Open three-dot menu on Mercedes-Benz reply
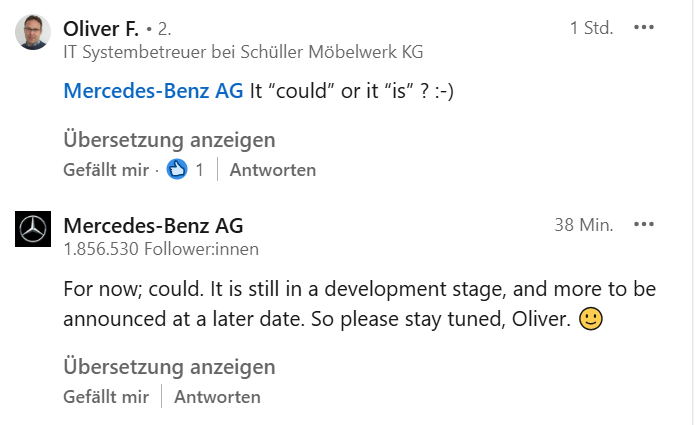Viewport: 699px width, 425px height. point(644,224)
